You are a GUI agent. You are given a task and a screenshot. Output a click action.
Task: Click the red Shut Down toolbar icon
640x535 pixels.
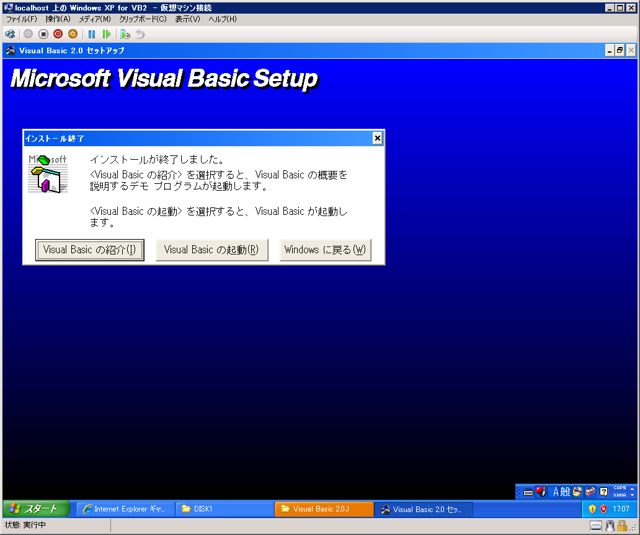click(58, 34)
